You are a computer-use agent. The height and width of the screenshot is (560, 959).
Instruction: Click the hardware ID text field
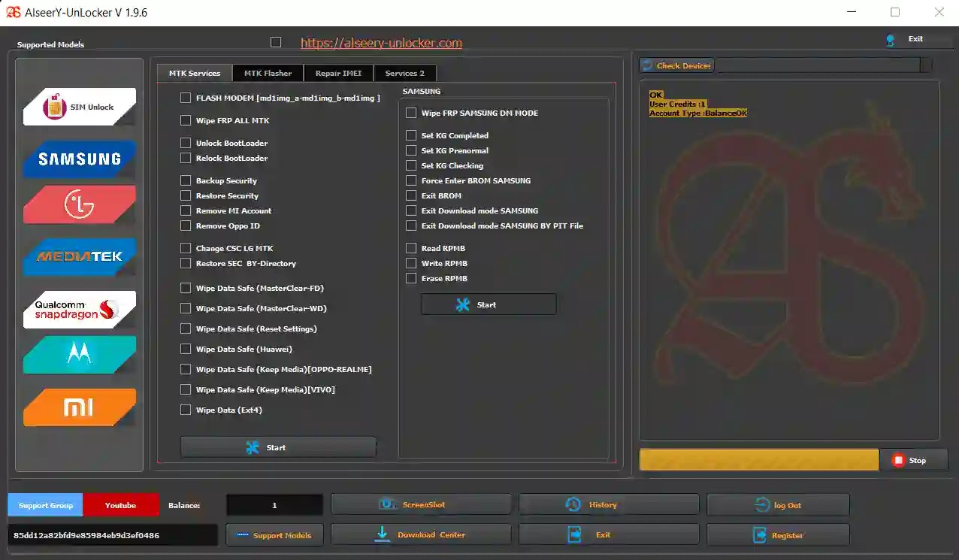tap(113, 535)
